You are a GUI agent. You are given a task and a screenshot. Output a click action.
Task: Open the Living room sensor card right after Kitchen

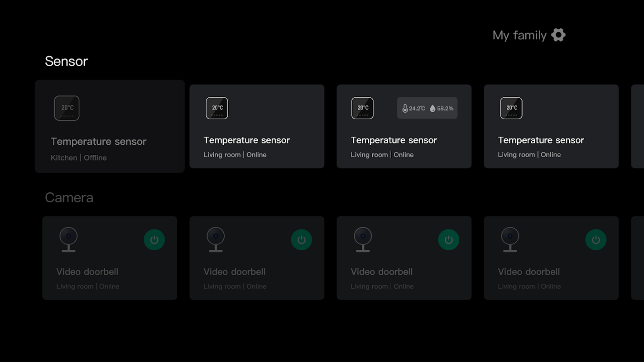[x=257, y=126]
